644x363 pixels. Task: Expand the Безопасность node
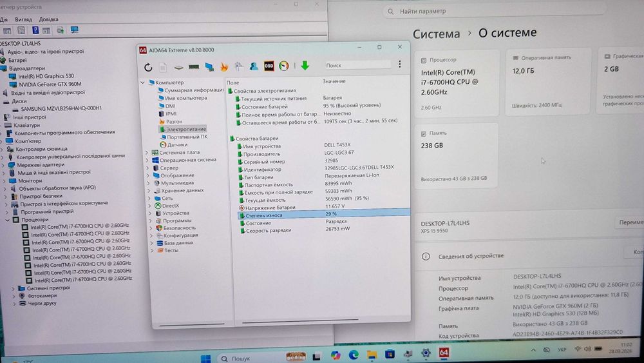(151, 228)
